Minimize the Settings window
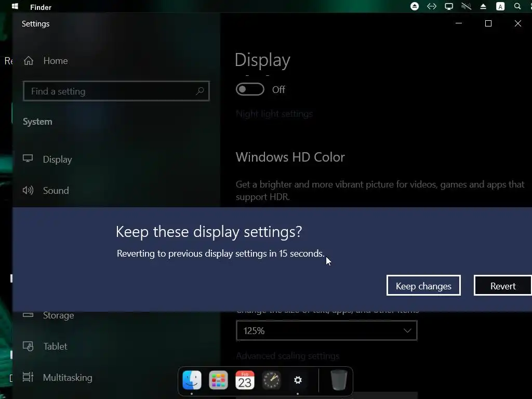The width and height of the screenshot is (532, 399). (x=459, y=23)
